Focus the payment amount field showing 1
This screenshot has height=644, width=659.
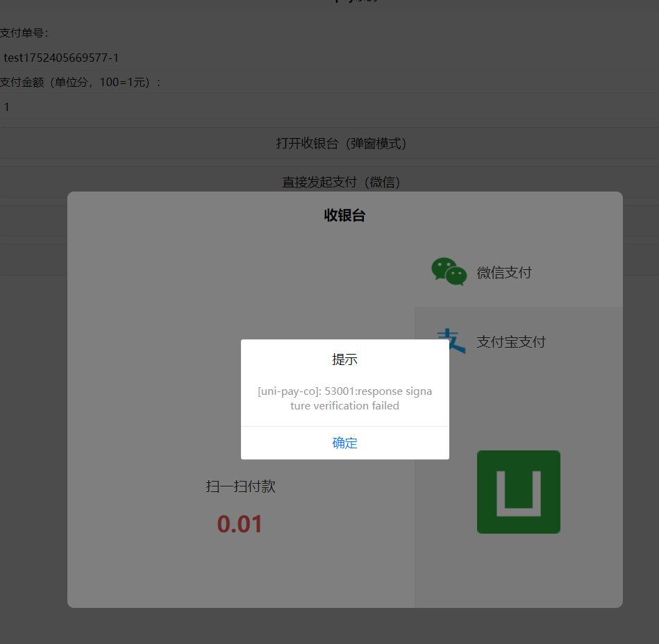[329, 107]
